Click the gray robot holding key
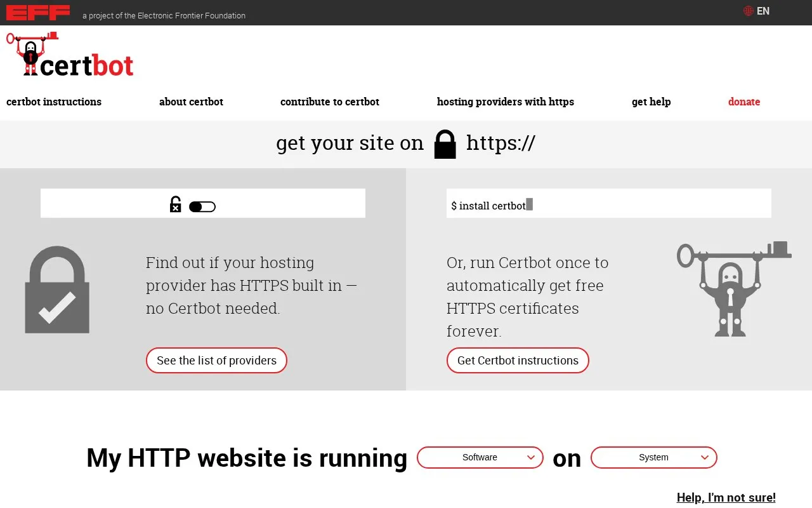The width and height of the screenshot is (812, 508). [x=734, y=289]
